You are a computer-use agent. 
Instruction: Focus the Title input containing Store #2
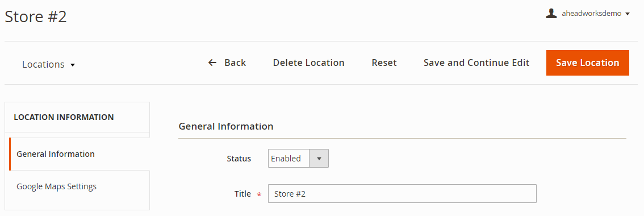[x=402, y=193]
